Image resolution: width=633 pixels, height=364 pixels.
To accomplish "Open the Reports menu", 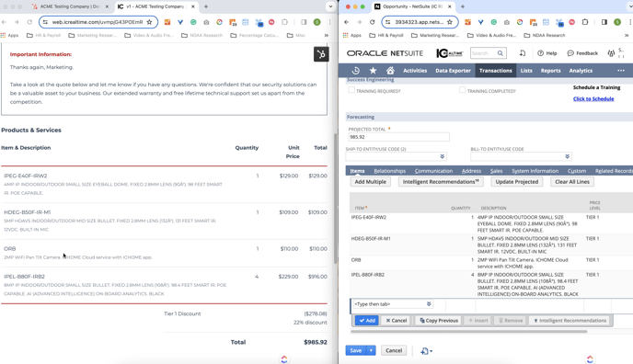I will click(x=550, y=71).
